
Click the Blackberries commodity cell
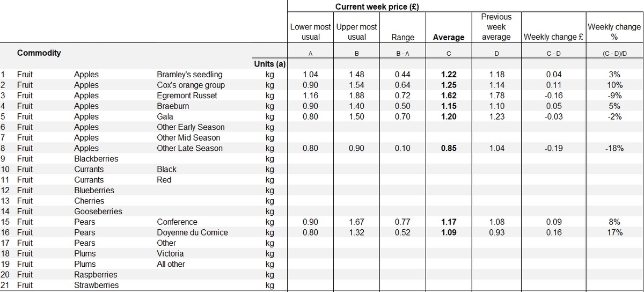(x=96, y=159)
